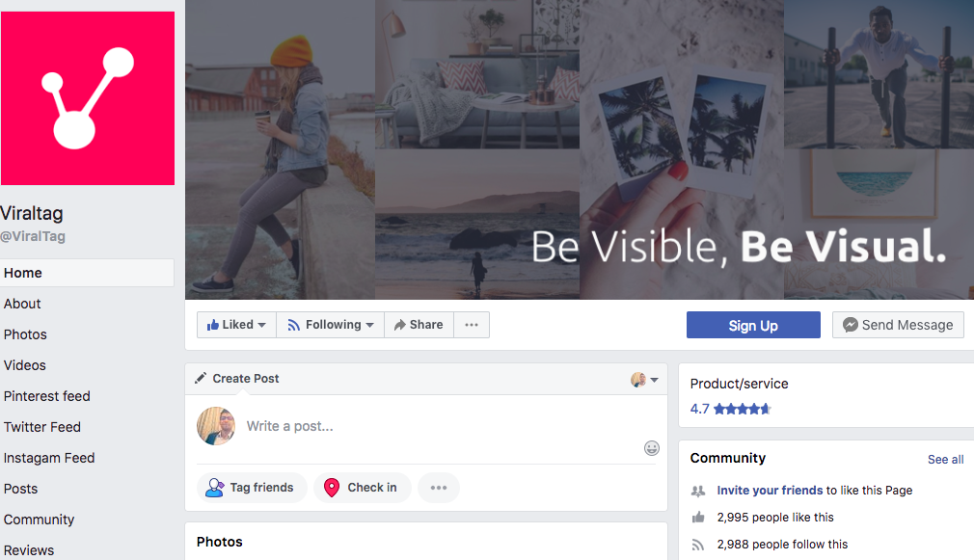Click the thumbs-up icon beside people like this

[698, 518]
